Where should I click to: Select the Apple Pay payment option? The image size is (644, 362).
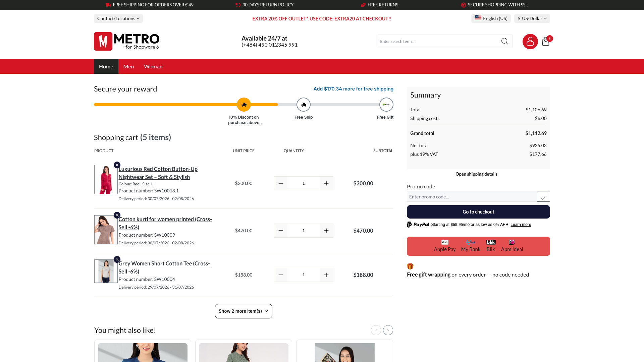pos(444,246)
